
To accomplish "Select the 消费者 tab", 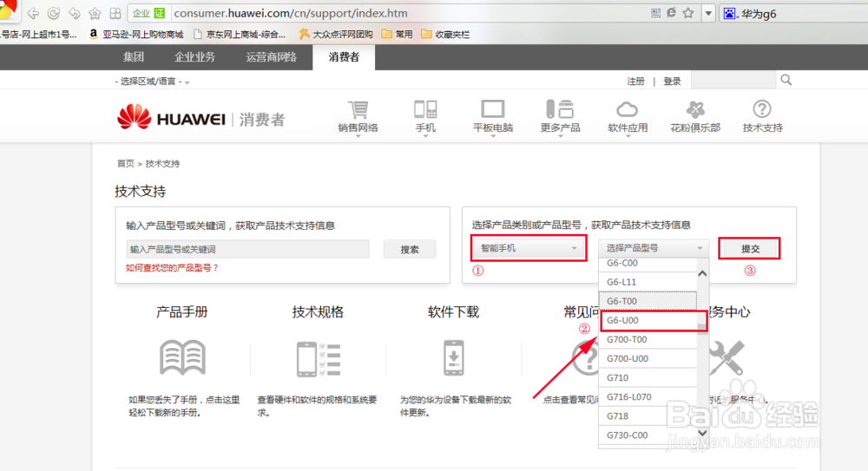I will pyautogui.click(x=344, y=57).
